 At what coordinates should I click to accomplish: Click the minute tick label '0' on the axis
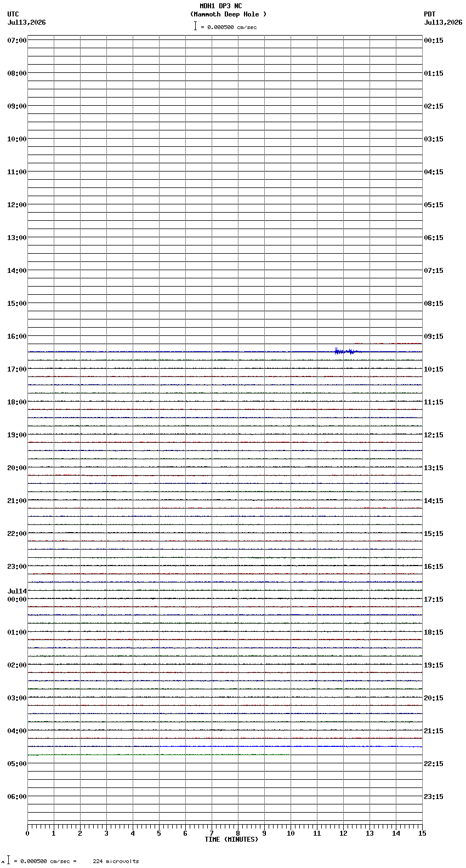[27, 833]
